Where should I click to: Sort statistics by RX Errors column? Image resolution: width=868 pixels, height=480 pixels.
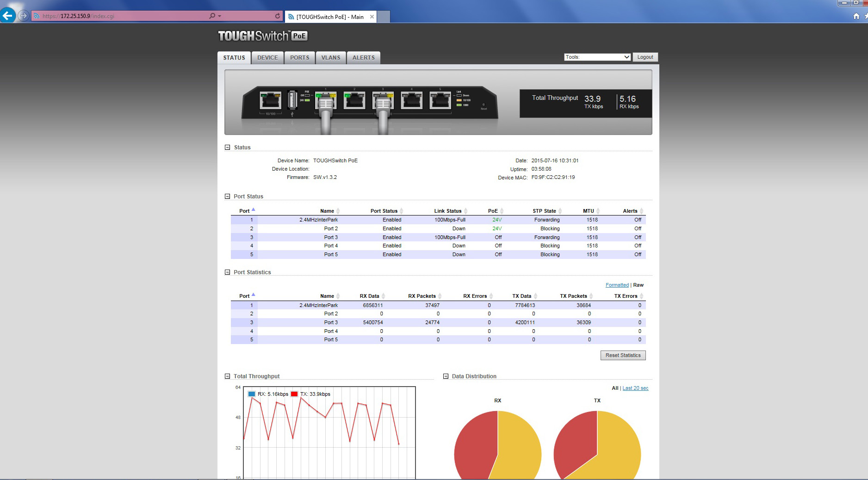point(478,296)
